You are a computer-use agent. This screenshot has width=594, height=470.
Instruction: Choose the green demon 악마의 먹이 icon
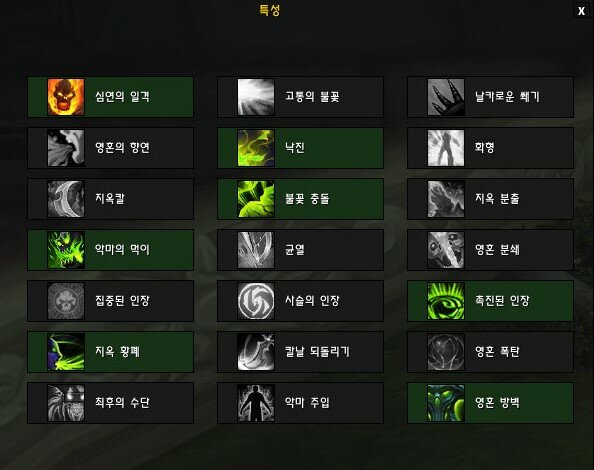pos(66,250)
